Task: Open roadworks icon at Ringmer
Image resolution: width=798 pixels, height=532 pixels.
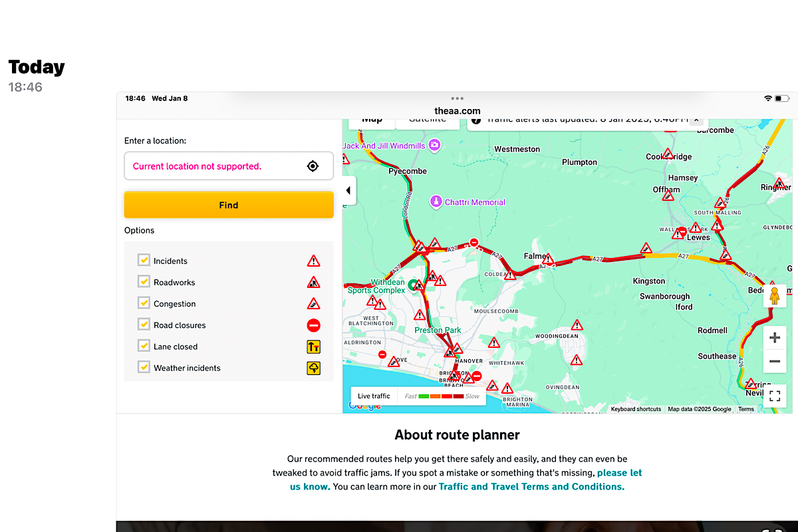Action: pos(780,183)
